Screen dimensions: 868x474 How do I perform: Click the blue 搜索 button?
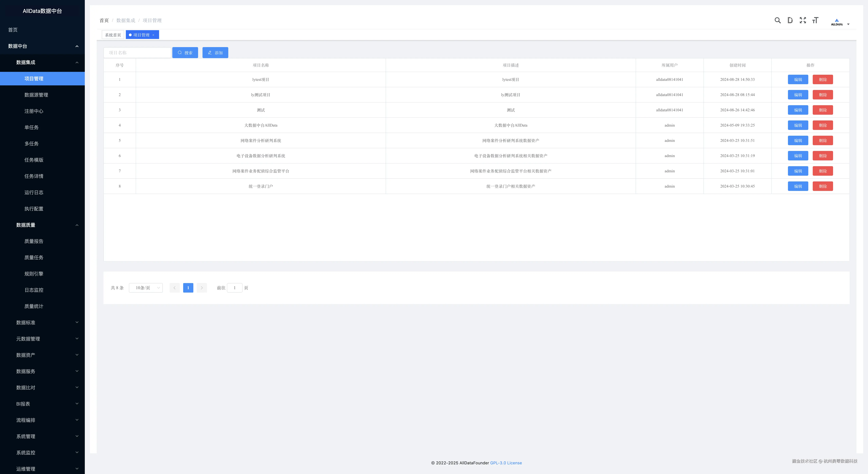coord(185,53)
